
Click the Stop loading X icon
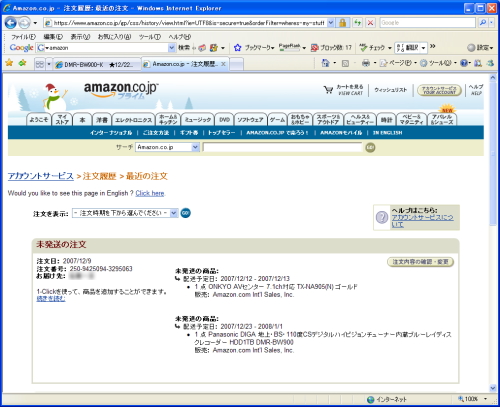370,23
